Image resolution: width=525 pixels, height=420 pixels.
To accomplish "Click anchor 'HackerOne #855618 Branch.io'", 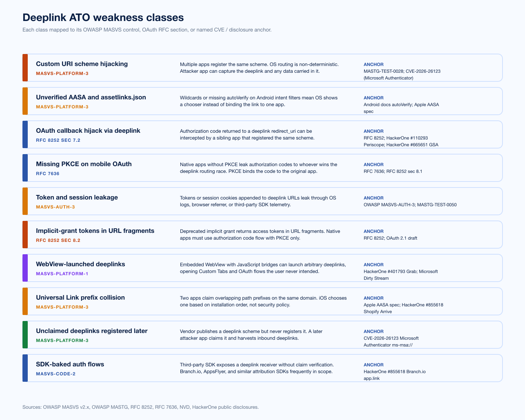I will 394,372.
